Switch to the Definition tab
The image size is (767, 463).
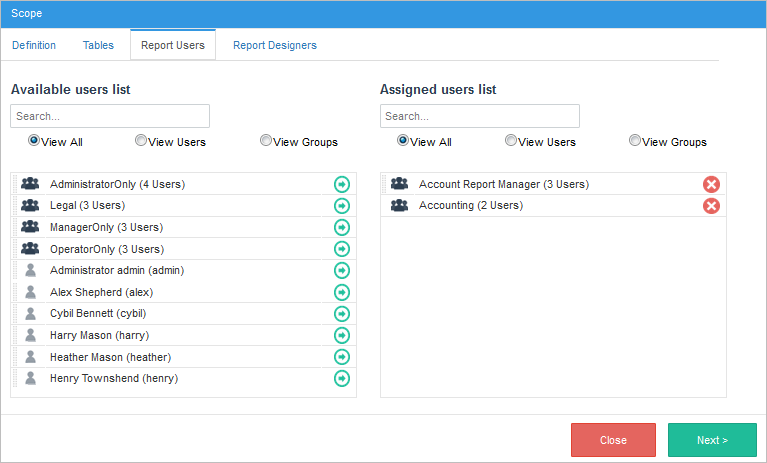point(34,45)
